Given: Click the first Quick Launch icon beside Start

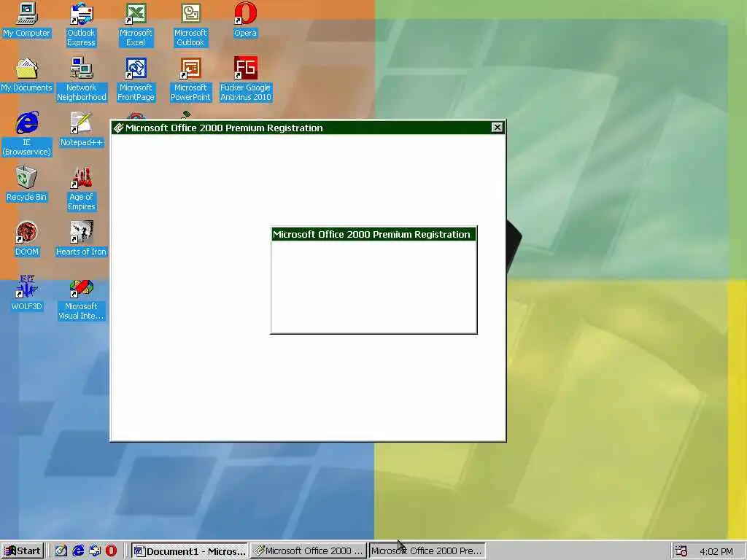Looking at the screenshot, I should [x=61, y=551].
